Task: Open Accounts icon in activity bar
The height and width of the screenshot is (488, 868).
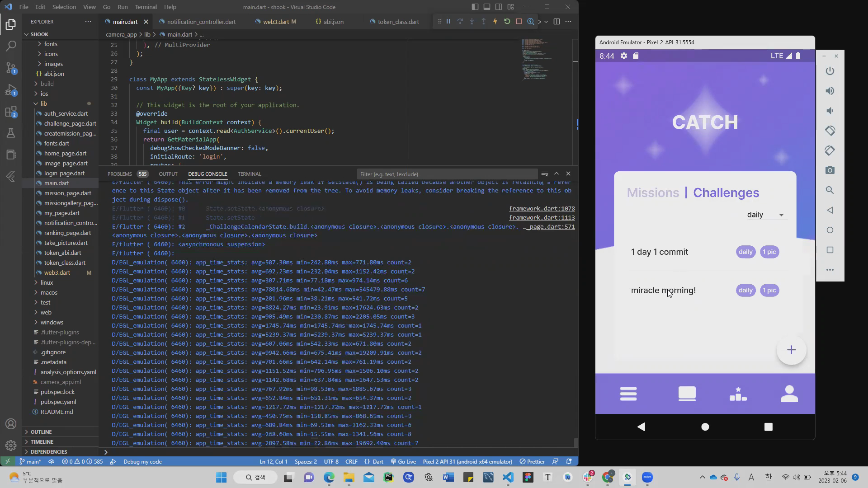Action: [11, 424]
